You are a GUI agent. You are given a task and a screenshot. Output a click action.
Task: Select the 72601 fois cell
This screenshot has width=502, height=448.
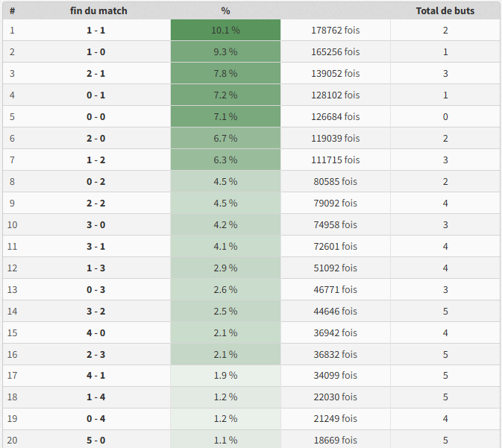[x=335, y=247]
